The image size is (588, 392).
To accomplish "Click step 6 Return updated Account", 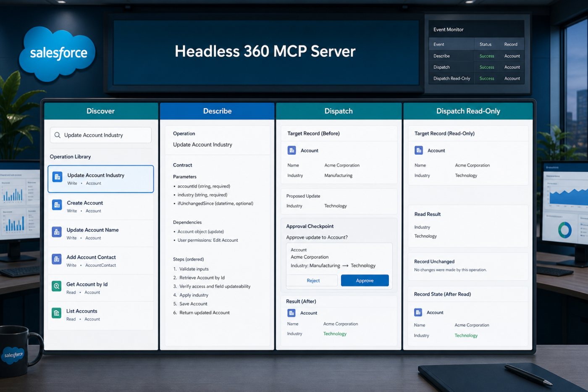I will coord(201,313).
